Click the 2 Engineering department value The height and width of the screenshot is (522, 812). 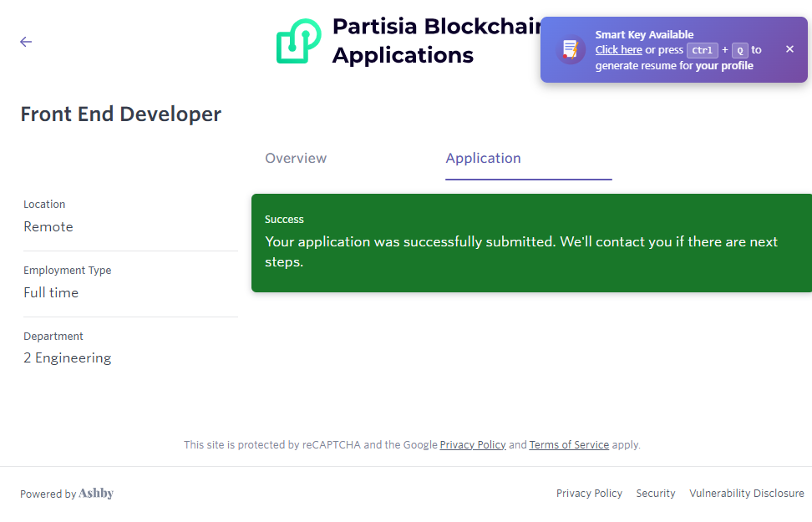pyautogui.click(x=68, y=358)
